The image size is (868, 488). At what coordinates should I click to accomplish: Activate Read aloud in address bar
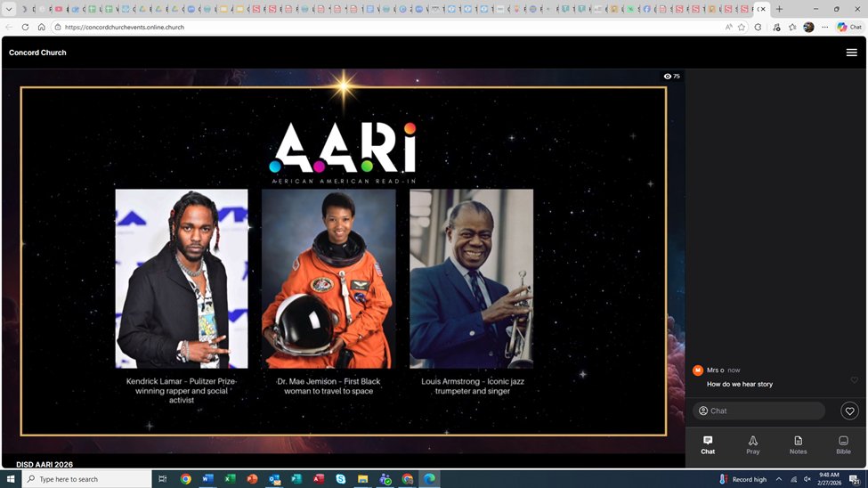click(728, 27)
